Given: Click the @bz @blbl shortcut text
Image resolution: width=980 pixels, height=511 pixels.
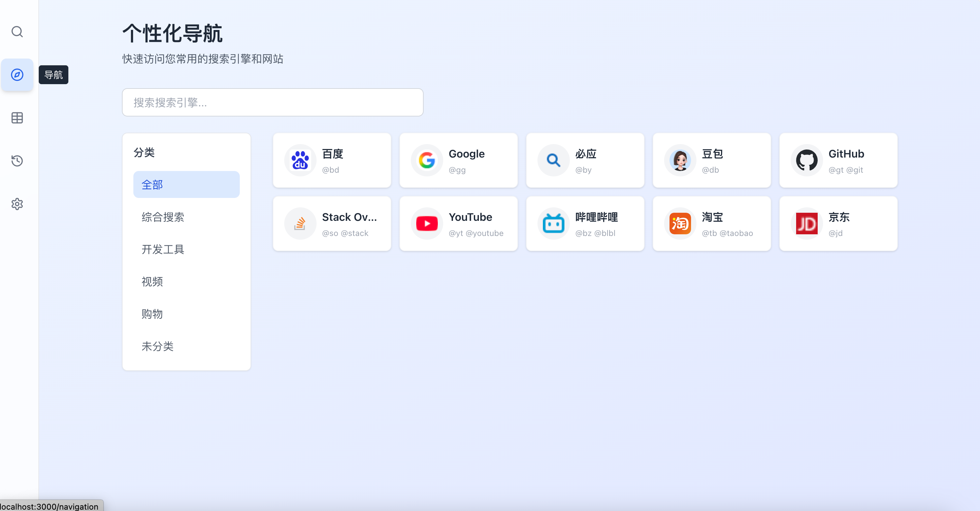Looking at the screenshot, I should (x=595, y=233).
